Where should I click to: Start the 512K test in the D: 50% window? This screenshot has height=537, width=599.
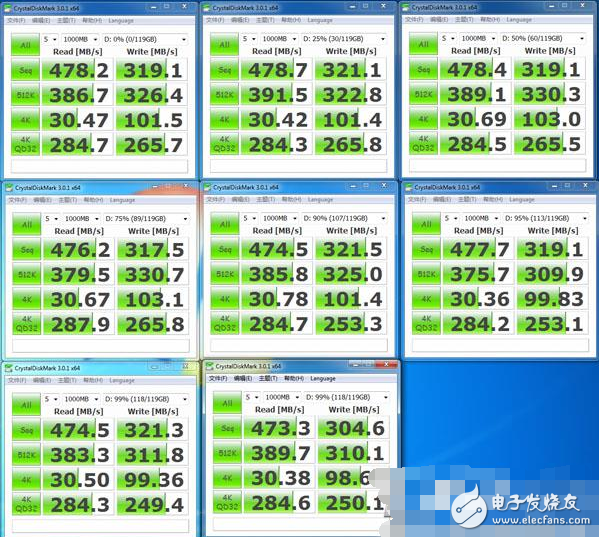[423, 94]
